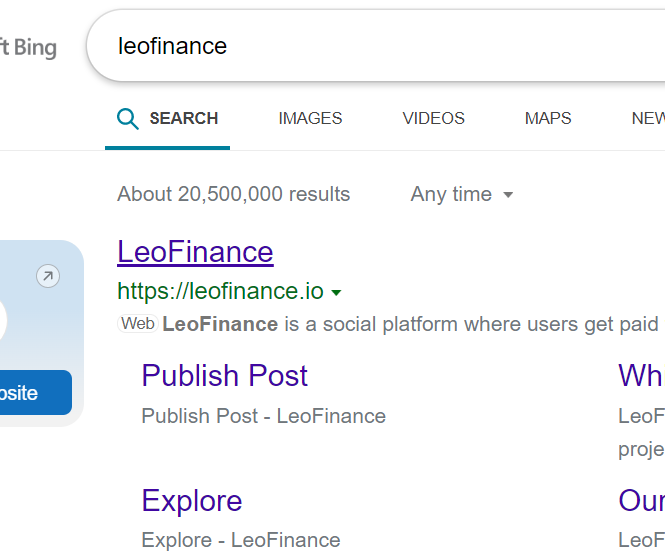This screenshot has width=665, height=557.
Task: Click the blue website button in the card
Action: coord(36,392)
